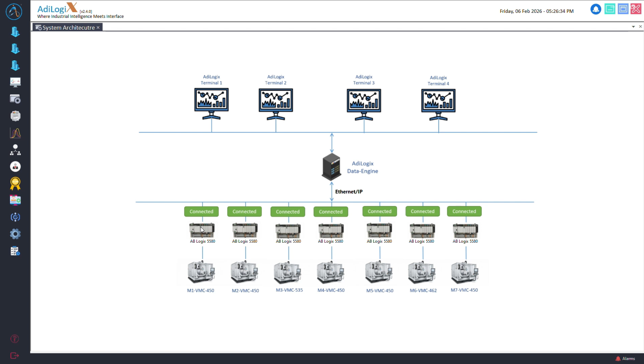This screenshot has height=364, width=644.
Task: Open the organization hierarchy sidebar icon
Action: [15, 150]
